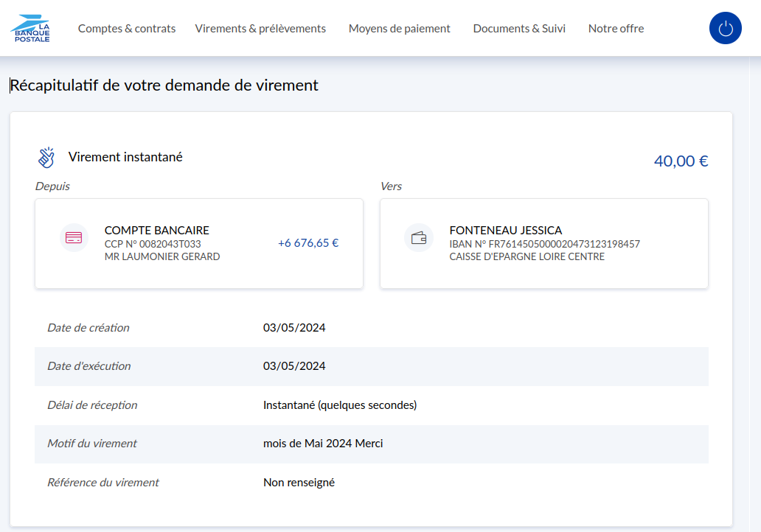Click the Date d'exécution row
Screen dimensions: 761x532
pyautogui.click(x=371, y=366)
